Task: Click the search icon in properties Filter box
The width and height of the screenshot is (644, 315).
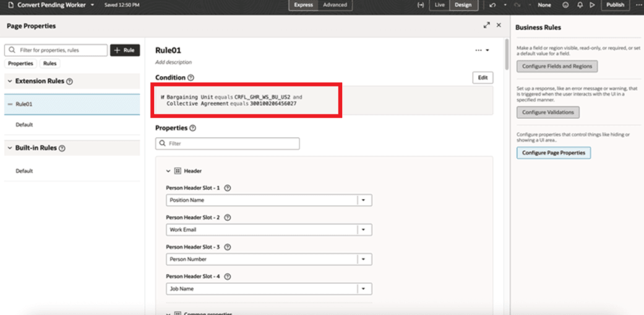Action: 163,144
